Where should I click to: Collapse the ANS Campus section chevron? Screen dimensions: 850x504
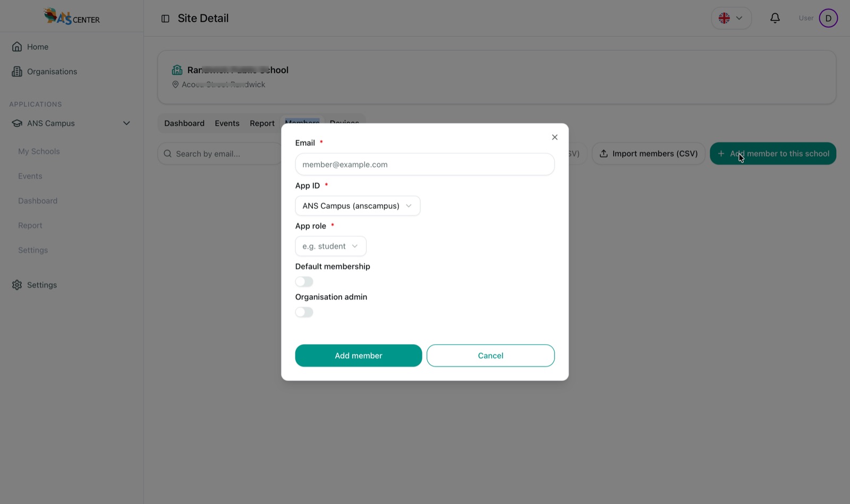126,123
